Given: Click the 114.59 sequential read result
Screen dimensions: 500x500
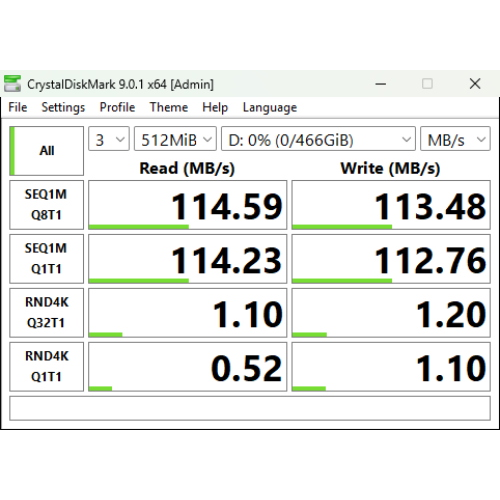Looking at the screenshot, I should click(x=187, y=205).
